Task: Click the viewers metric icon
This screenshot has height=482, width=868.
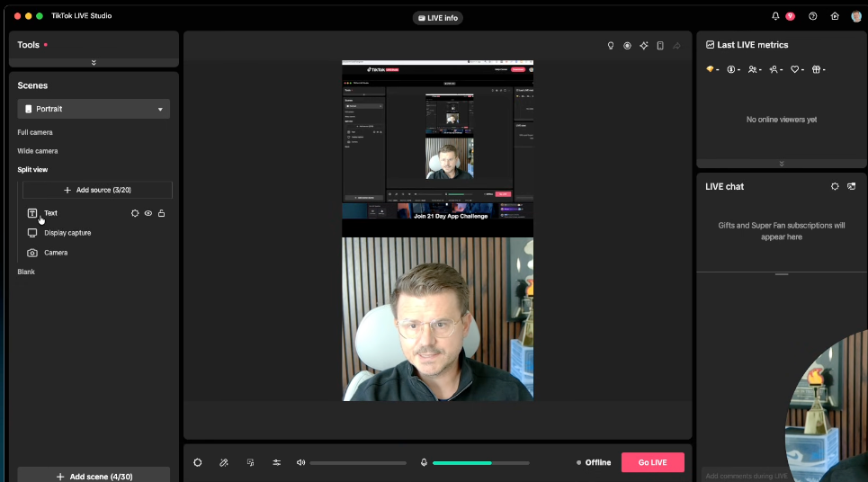Action: tap(752, 69)
